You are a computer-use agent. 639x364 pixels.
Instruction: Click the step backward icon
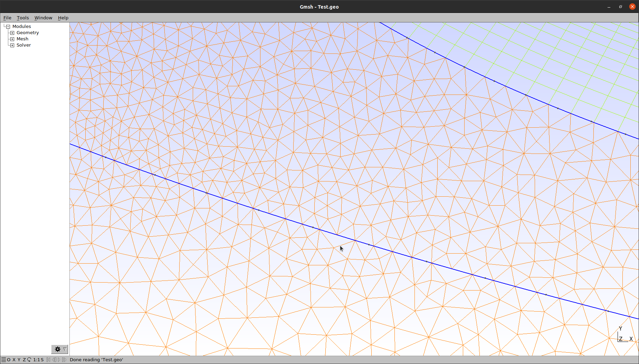(54, 360)
